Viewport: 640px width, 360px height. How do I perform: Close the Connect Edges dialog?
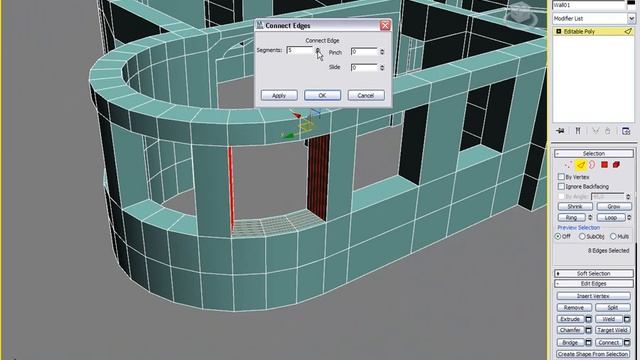[385, 26]
